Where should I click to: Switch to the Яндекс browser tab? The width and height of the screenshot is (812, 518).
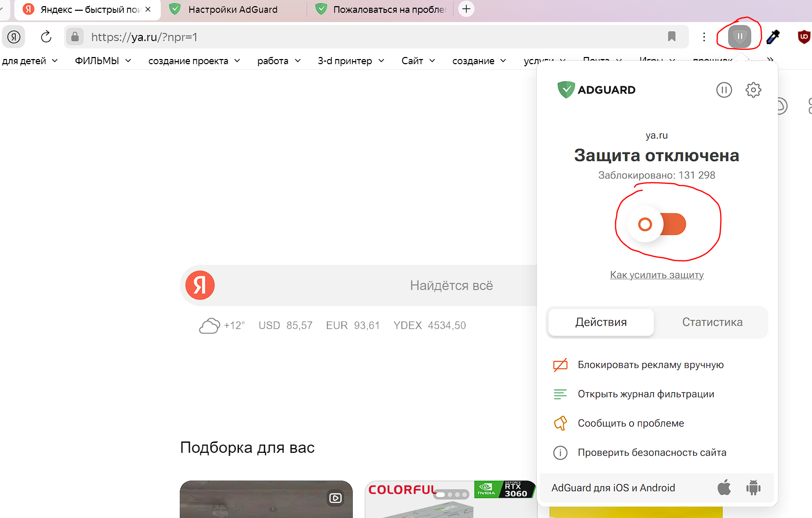coord(87,10)
